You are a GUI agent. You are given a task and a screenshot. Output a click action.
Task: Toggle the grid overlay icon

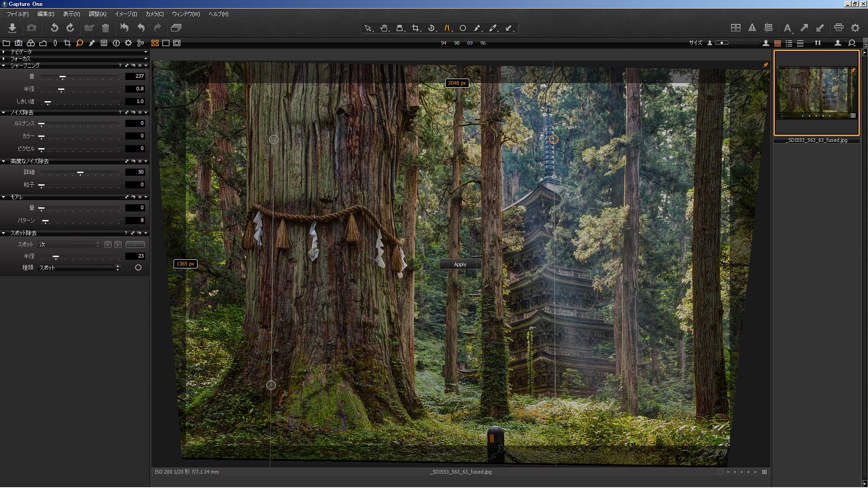[x=768, y=28]
